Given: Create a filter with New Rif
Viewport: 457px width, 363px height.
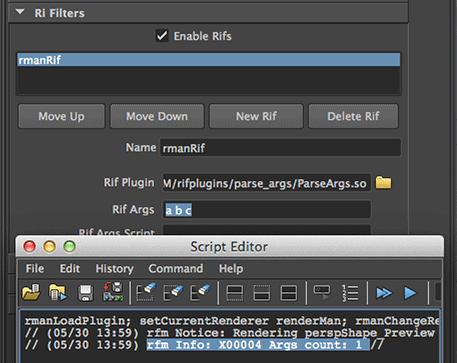Looking at the screenshot, I should pyautogui.click(x=256, y=116).
